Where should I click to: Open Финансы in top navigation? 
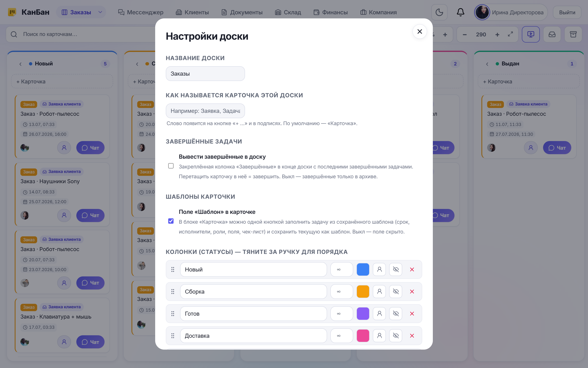(331, 12)
